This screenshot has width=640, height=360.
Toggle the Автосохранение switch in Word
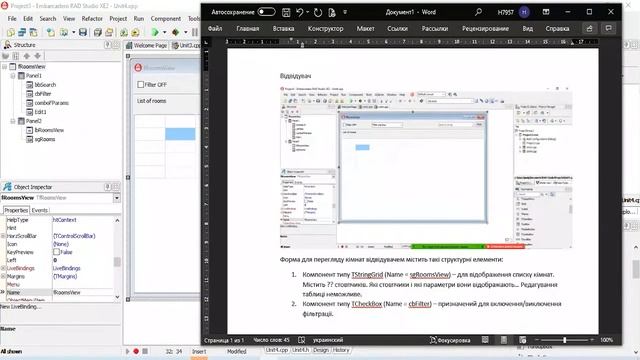point(267,12)
